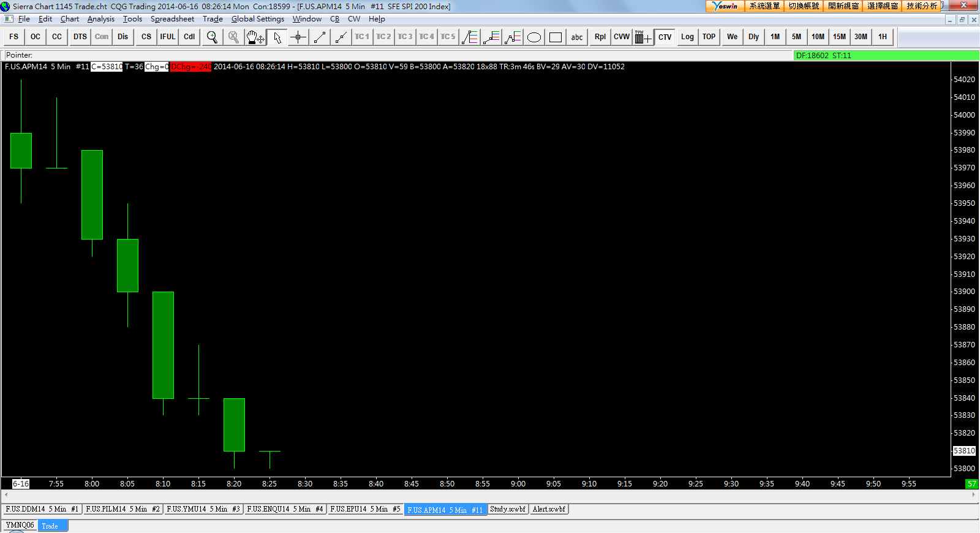The image size is (980, 533).
Task: Open the Chart menu
Action: (70, 19)
